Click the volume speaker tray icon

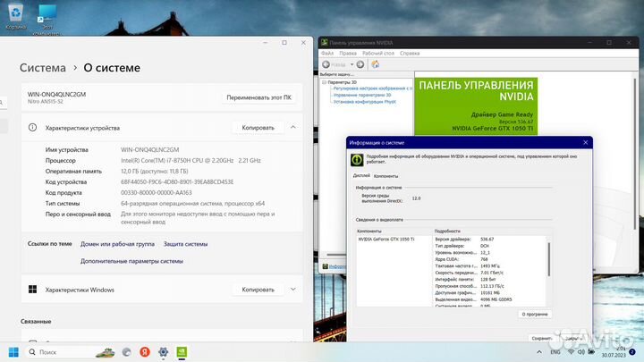click(x=580, y=352)
